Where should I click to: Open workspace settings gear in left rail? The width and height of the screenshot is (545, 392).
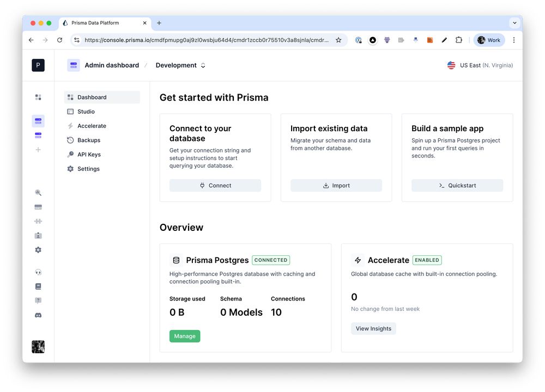coord(38,250)
